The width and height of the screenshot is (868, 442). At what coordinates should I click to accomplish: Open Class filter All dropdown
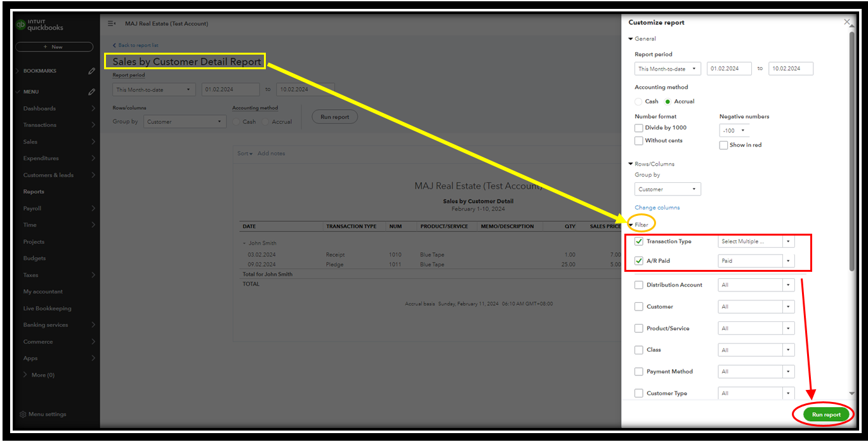756,350
